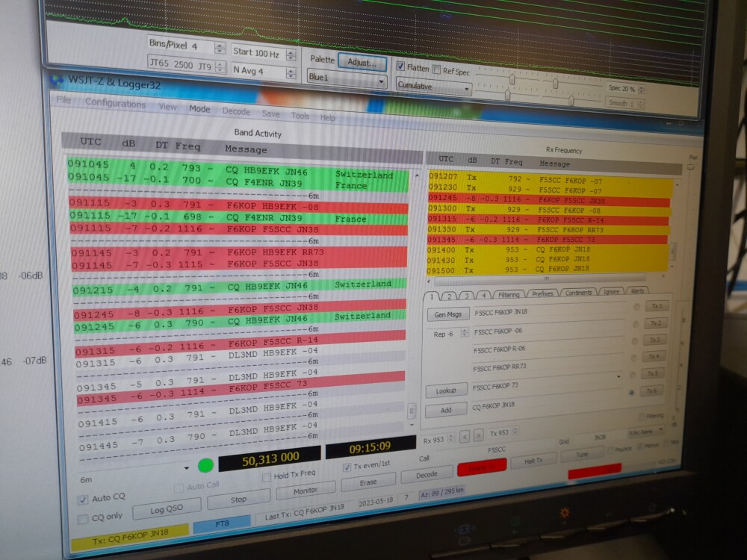Click the Erase button
Screen dimensions: 747x560
(368, 482)
